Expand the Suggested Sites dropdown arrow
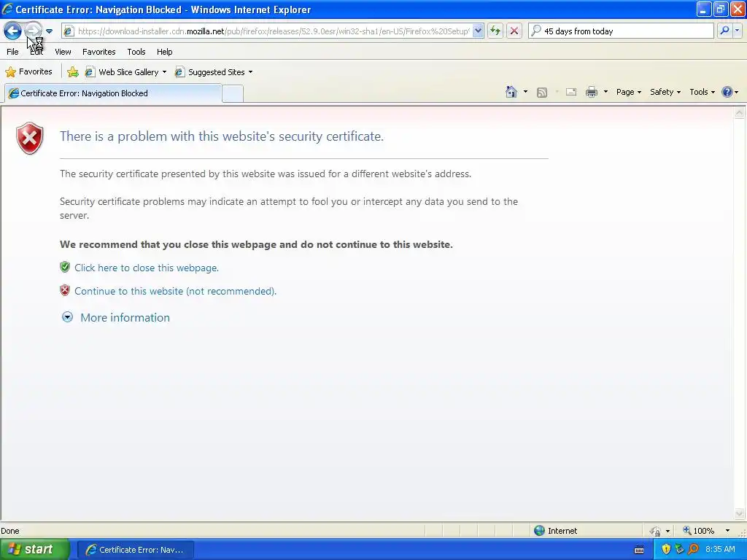The width and height of the screenshot is (747, 560). tap(251, 72)
